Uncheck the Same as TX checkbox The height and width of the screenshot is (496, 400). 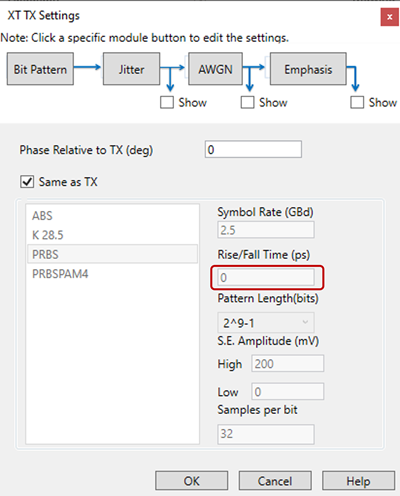[x=27, y=182]
